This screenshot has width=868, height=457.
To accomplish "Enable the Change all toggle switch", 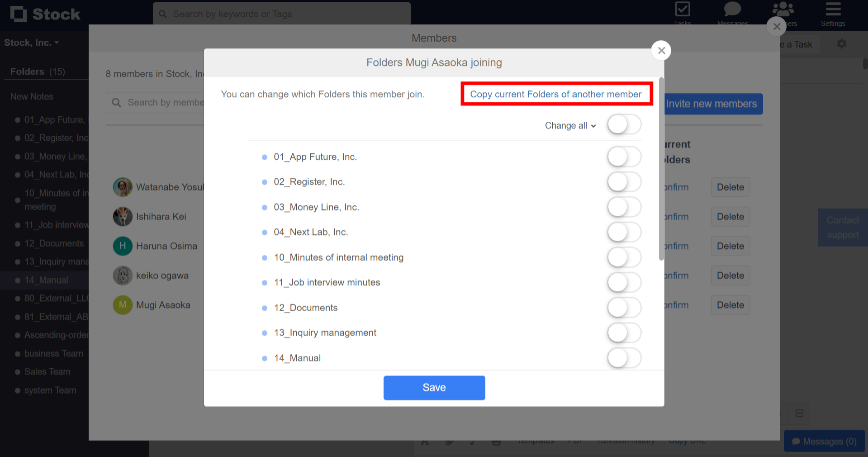I will click(624, 124).
